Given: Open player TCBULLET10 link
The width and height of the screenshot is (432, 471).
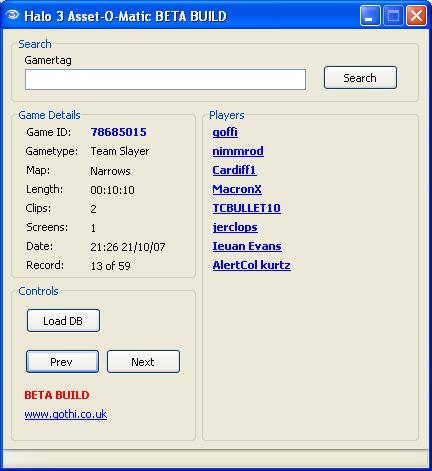Looking at the screenshot, I should tap(246, 208).
